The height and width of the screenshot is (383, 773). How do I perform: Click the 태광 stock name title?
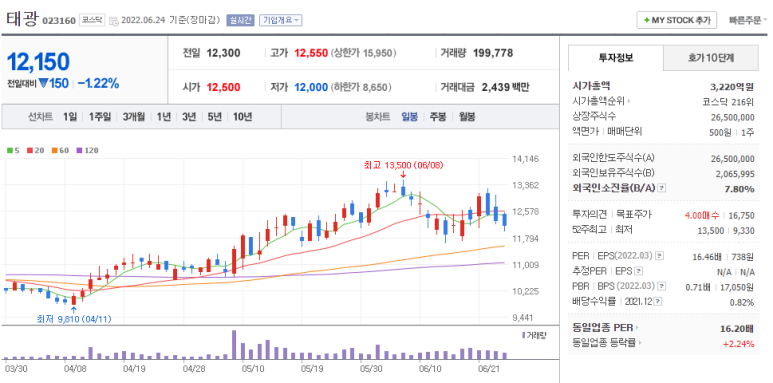coord(22,19)
